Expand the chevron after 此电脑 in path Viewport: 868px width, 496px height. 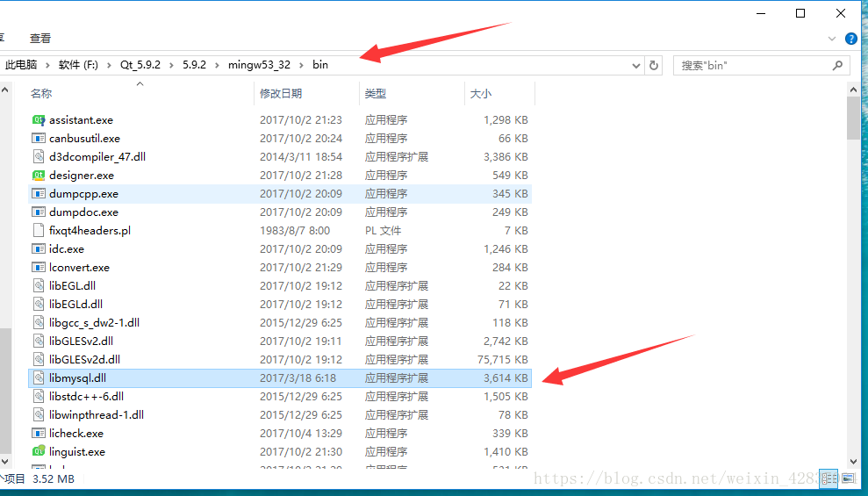click(48, 65)
